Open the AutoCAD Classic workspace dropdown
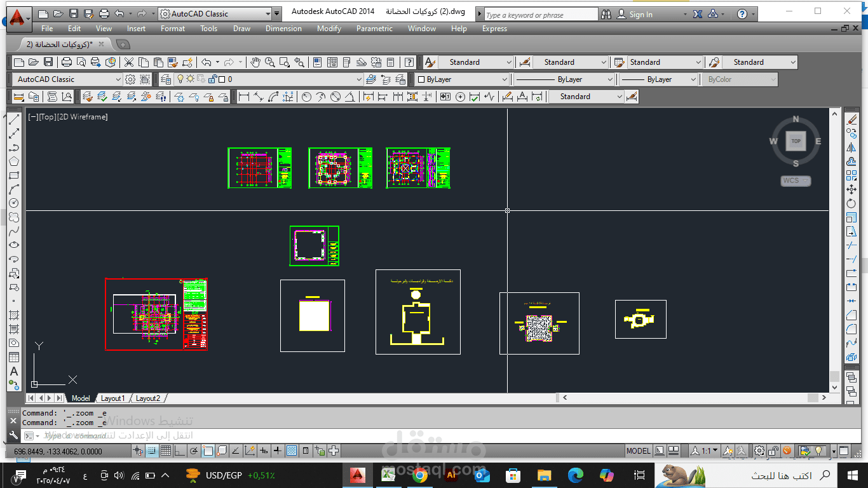The height and width of the screenshot is (488, 868). pos(67,79)
